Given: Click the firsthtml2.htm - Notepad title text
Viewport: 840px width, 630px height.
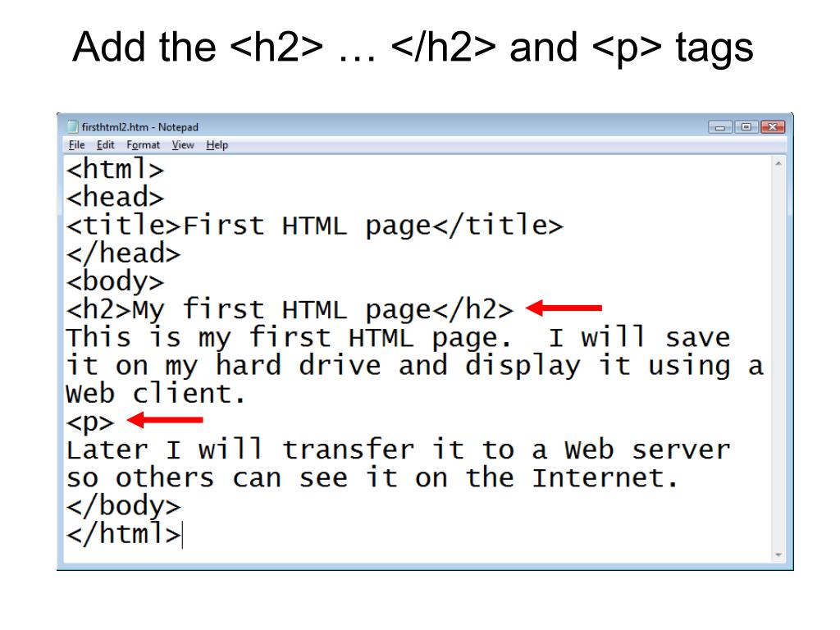Looking at the screenshot, I should point(139,127).
